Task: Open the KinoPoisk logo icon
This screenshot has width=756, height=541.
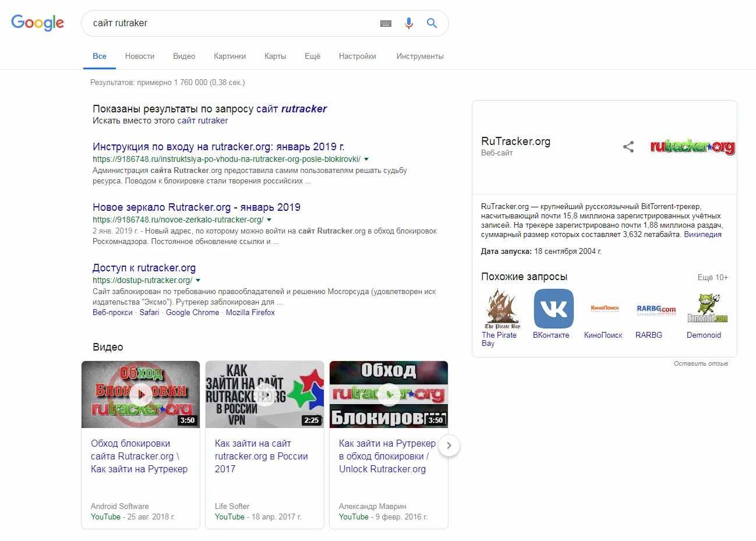Action: pyautogui.click(x=605, y=309)
